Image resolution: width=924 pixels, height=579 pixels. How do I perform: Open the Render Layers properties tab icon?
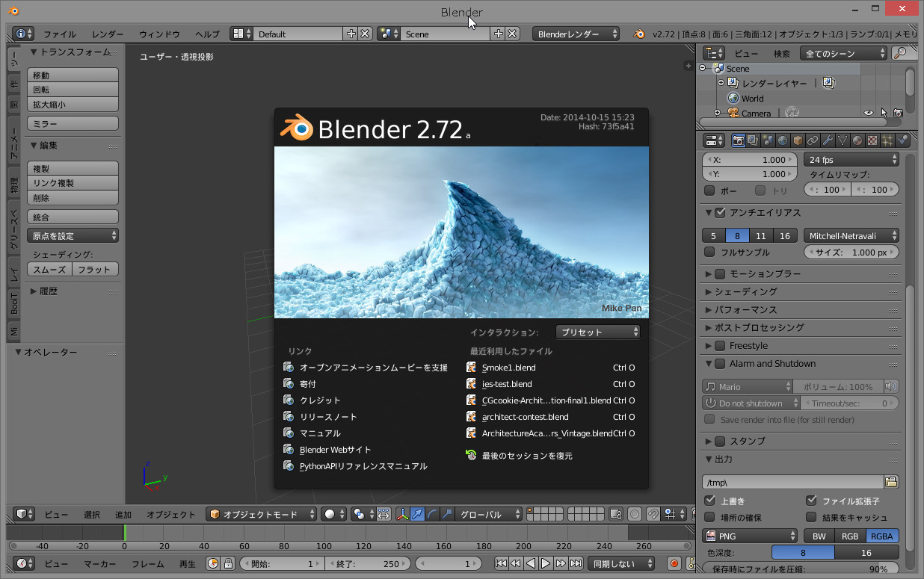(753, 140)
